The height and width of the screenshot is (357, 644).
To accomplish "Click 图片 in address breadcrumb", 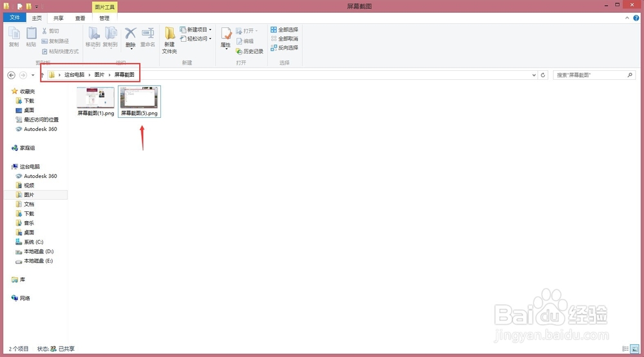I will 99,75.
